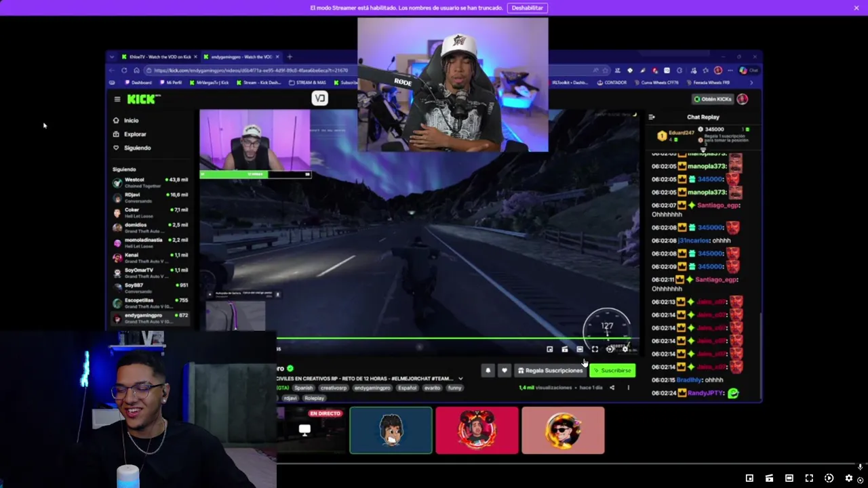Enter fullscreen in the outer player bar
Screen dimensions: 868x488
click(809, 478)
